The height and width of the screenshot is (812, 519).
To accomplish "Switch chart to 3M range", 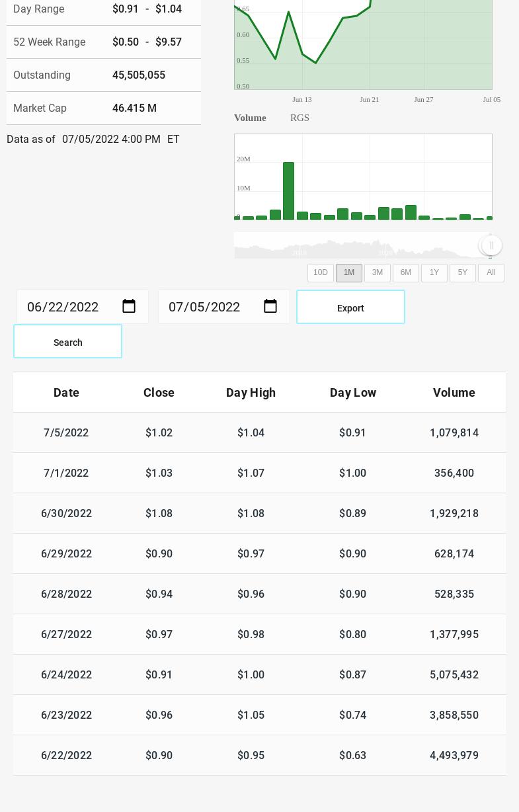I will [x=378, y=273].
